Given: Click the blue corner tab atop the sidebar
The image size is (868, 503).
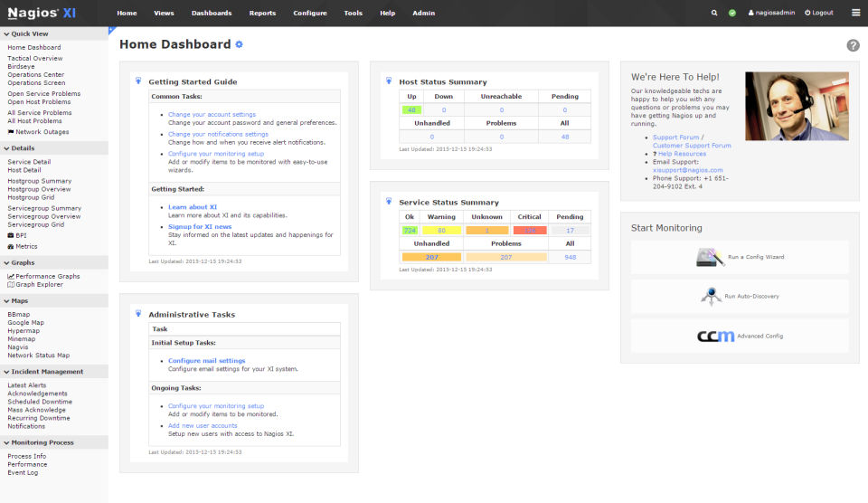Looking at the screenshot, I should click(111, 30).
